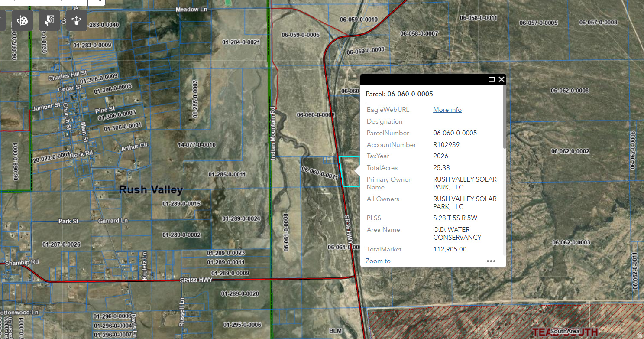Click the Meadow Ln street label
This screenshot has height=339, width=644.
(191, 10)
